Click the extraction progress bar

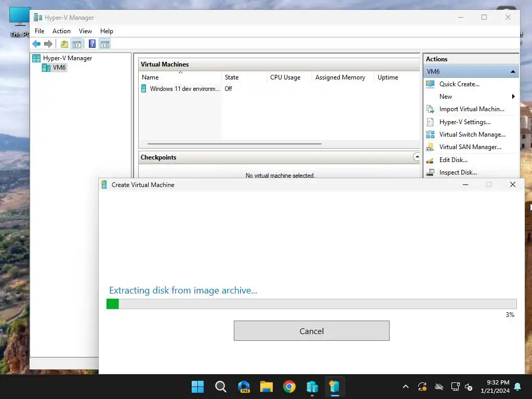pyautogui.click(x=312, y=304)
